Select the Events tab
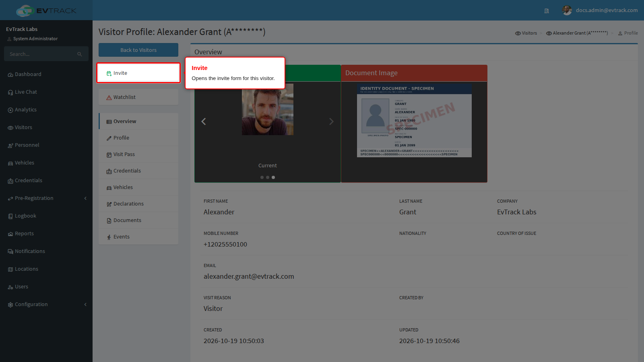The image size is (644, 362). click(x=138, y=237)
